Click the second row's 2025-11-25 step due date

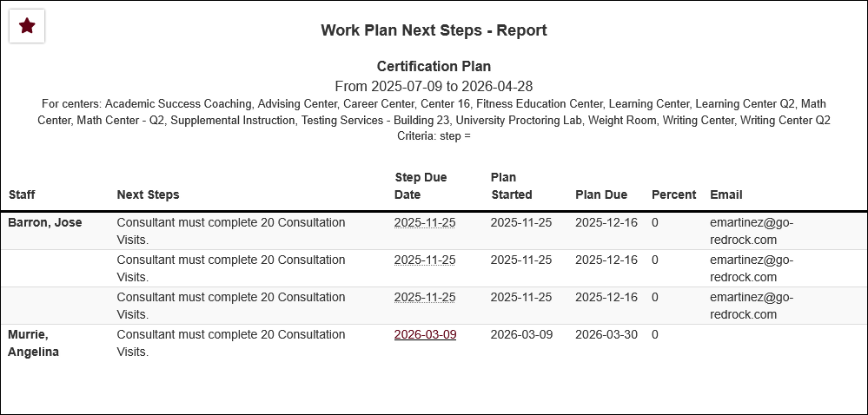pyautogui.click(x=425, y=260)
